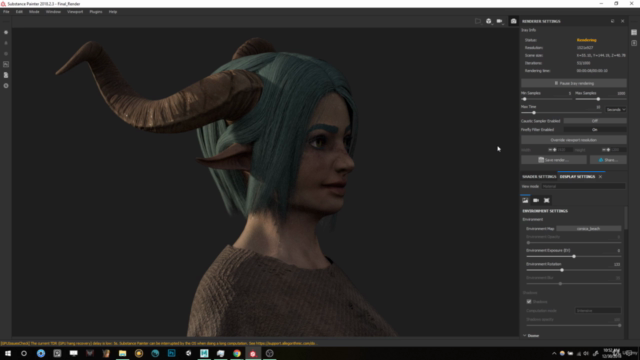Show hidden system tray icons
Viewport: 640px width, 360px height.
[554, 353]
